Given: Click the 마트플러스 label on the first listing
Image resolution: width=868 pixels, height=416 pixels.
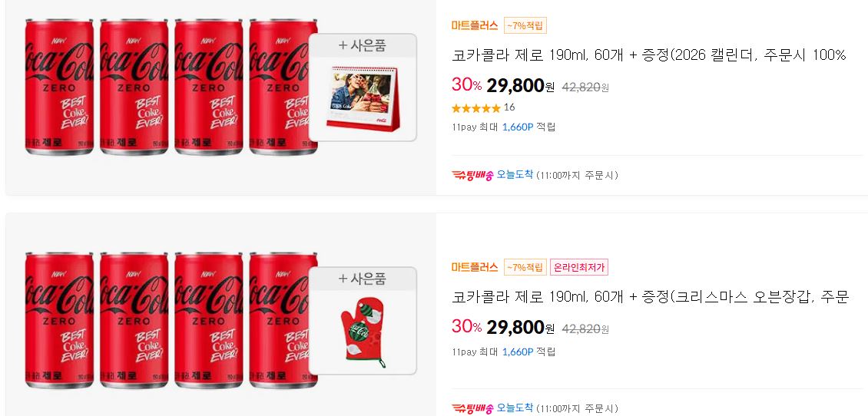Looking at the screenshot, I should tap(475, 25).
